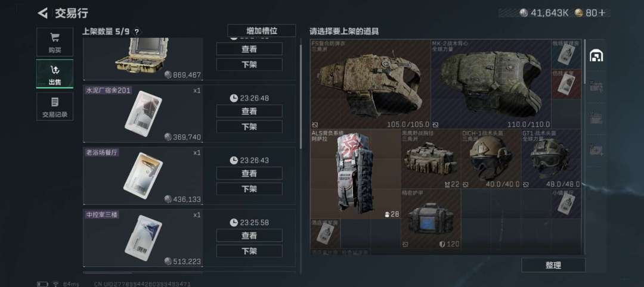Select the MK-2战术背心 vest item
The width and height of the screenshot is (644, 287).
491,84
